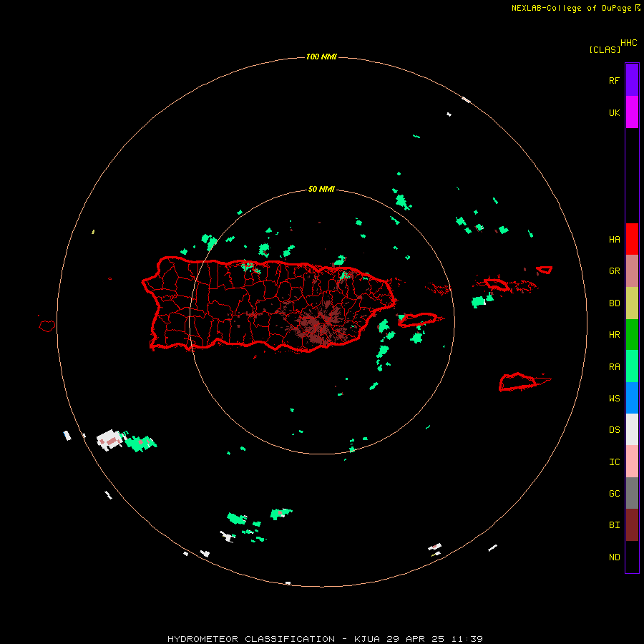
Task: Click the KJUA station identifier
Action: (367, 639)
